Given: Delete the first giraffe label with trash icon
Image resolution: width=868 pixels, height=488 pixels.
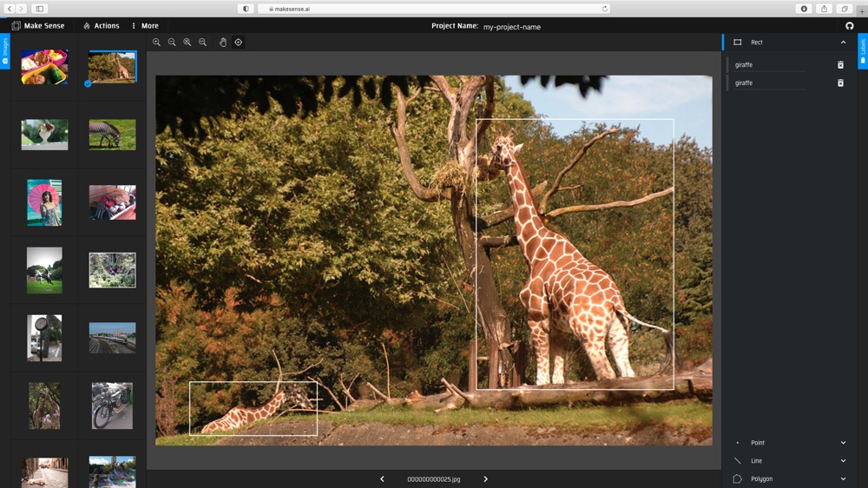Looking at the screenshot, I should point(840,65).
